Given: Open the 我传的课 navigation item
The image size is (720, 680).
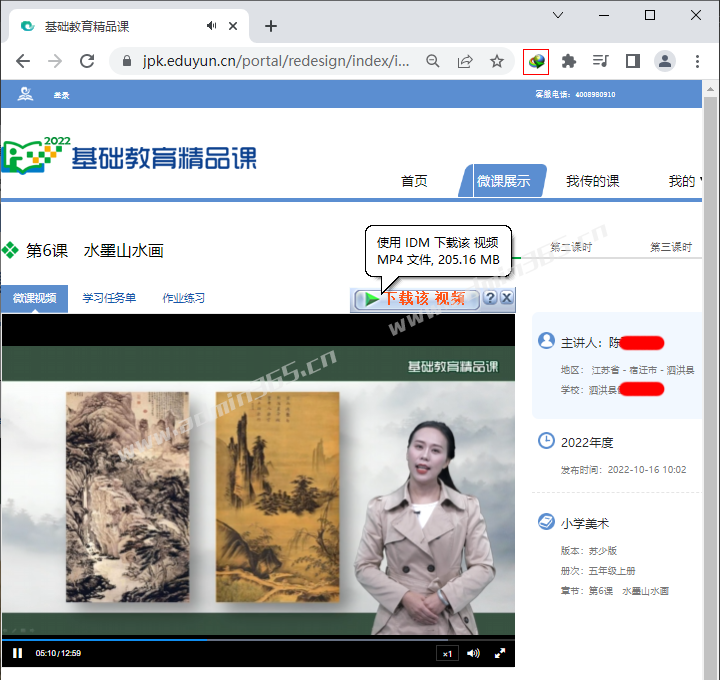Looking at the screenshot, I should point(592,181).
